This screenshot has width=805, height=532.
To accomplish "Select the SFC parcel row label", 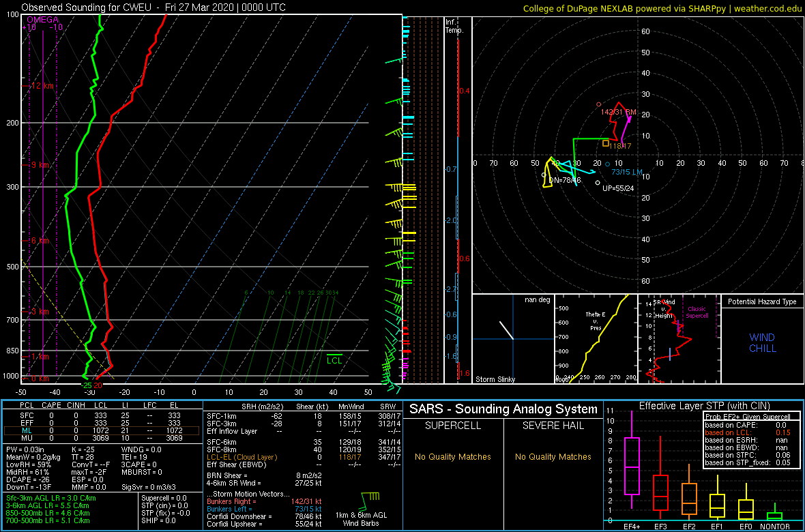I will click(x=26, y=415).
